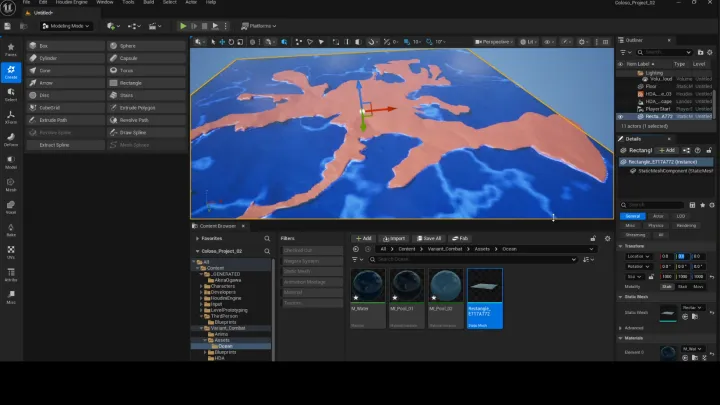Viewport: 720px width, 405px height.
Task: Create a Cone primitive
Action: pyautogui.click(x=66, y=71)
